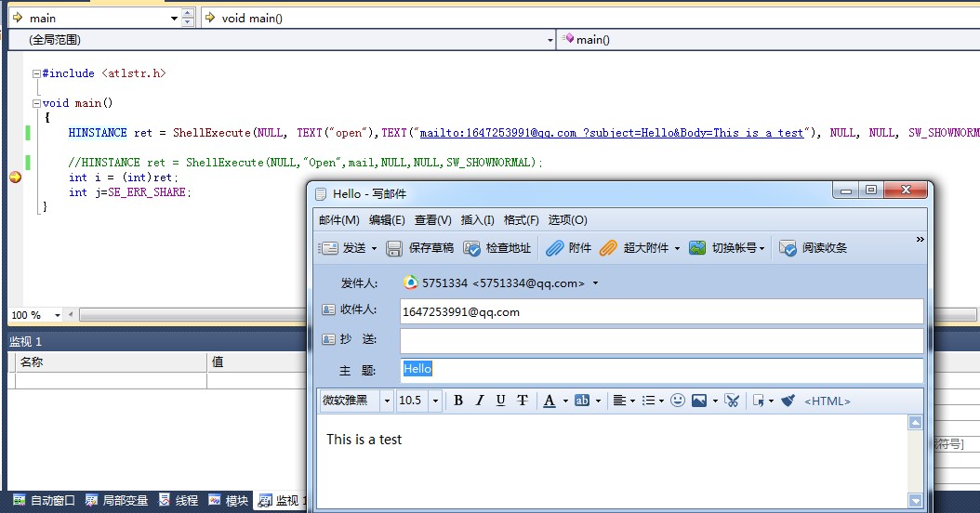Click the clear formatting brush icon
Viewport: 980px width, 513px height.
point(788,401)
